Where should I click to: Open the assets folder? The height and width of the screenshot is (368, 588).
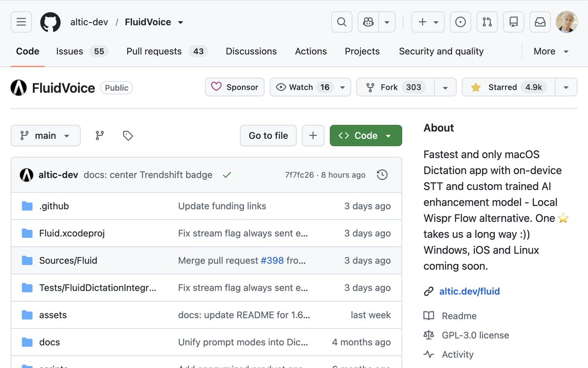(x=53, y=315)
